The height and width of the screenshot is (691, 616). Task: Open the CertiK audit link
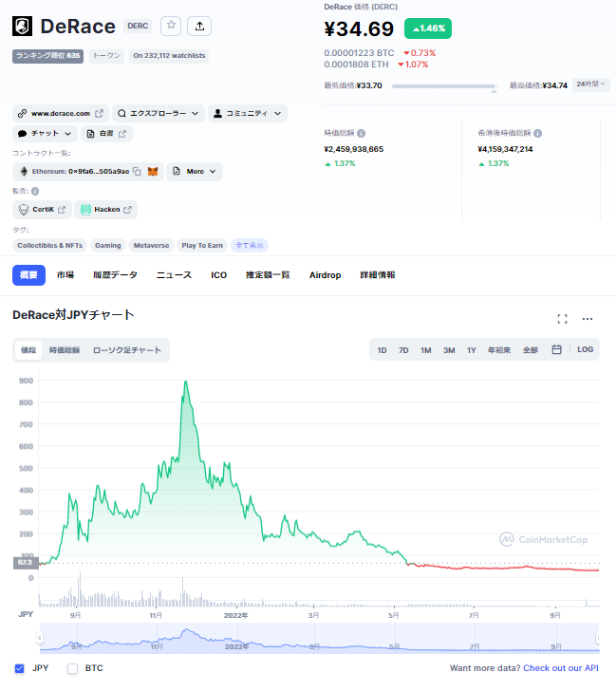(42, 210)
